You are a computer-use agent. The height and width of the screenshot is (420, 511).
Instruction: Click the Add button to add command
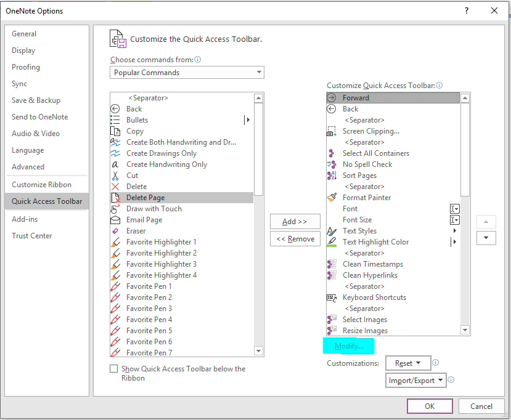[295, 222]
